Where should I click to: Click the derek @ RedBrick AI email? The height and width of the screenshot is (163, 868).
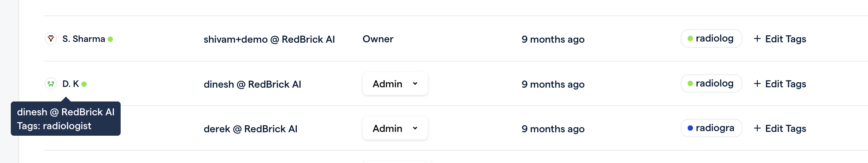[x=250, y=129]
